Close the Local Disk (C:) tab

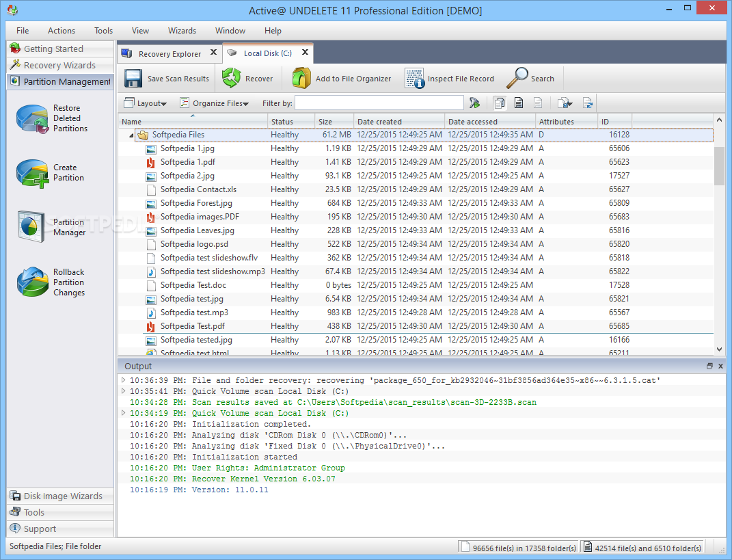(x=305, y=53)
